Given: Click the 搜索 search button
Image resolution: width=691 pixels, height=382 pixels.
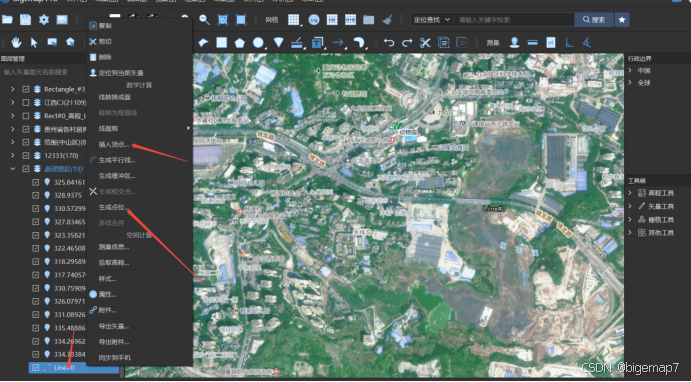Looking at the screenshot, I should [x=594, y=19].
